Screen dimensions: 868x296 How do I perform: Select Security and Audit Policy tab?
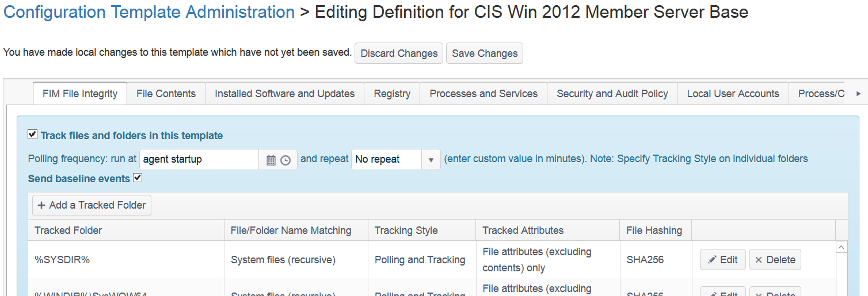tap(612, 94)
